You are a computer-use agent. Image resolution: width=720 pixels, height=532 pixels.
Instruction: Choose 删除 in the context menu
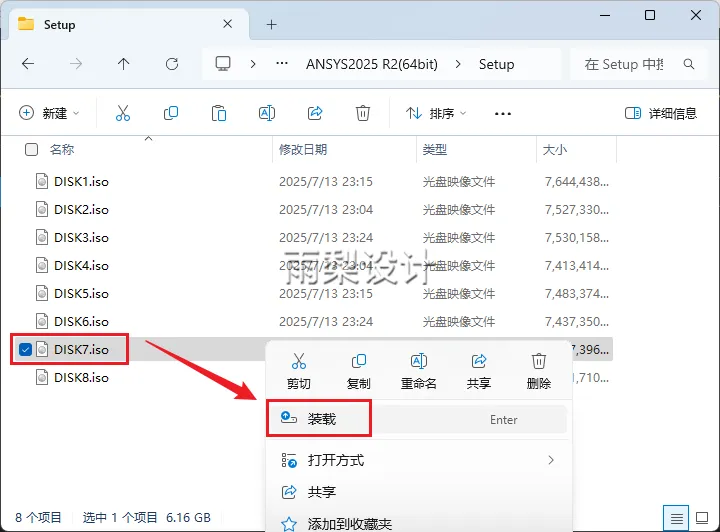pyautogui.click(x=539, y=371)
